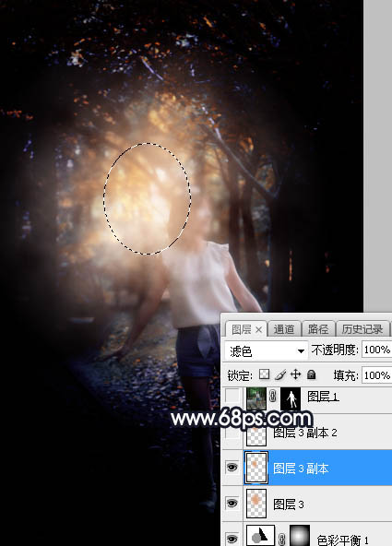The image size is (392, 546).
Task: Select thumbnail of 图层 3
Action: (x=256, y=504)
